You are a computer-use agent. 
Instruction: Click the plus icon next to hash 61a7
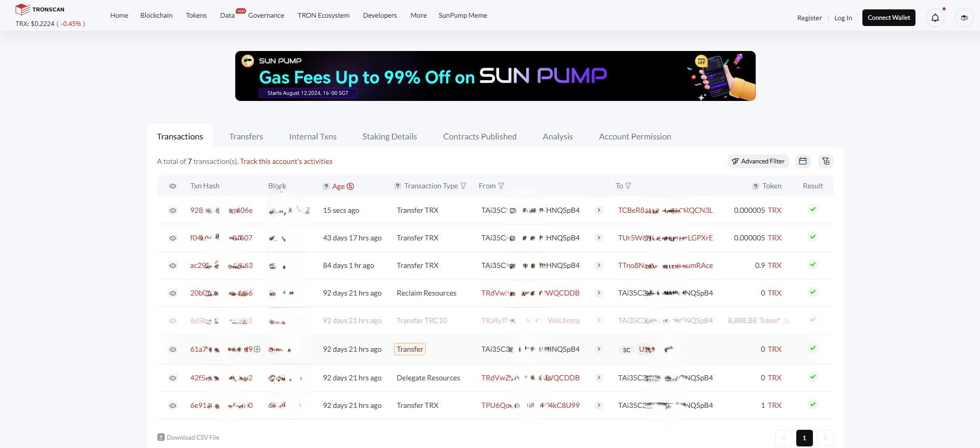click(x=257, y=349)
